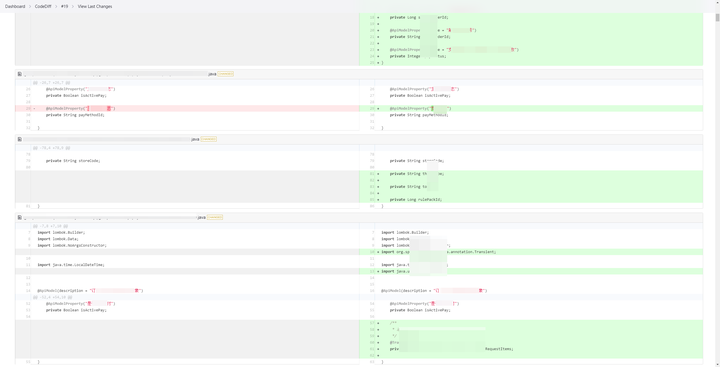Click the green added line 29 in right pane
This screenshot has width=720, height=367.
coord(531,109)
